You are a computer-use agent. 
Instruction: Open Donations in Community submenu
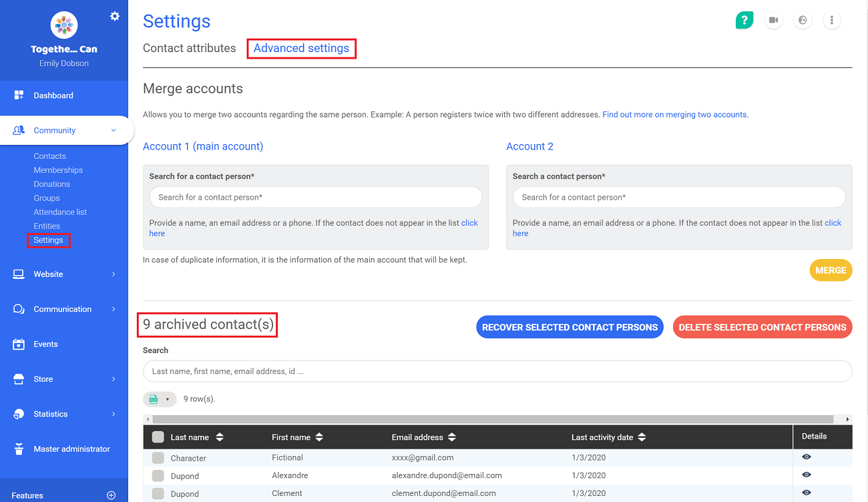click(x=52, y=184)
